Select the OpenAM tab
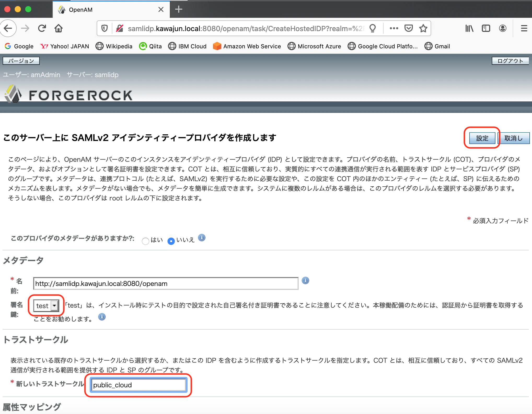 [111, 10]
